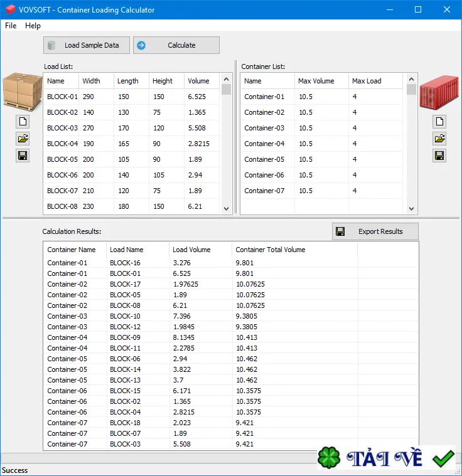Select Container-01 in Container List
This screenshot has width=462, height=476.
coord(321,97)
